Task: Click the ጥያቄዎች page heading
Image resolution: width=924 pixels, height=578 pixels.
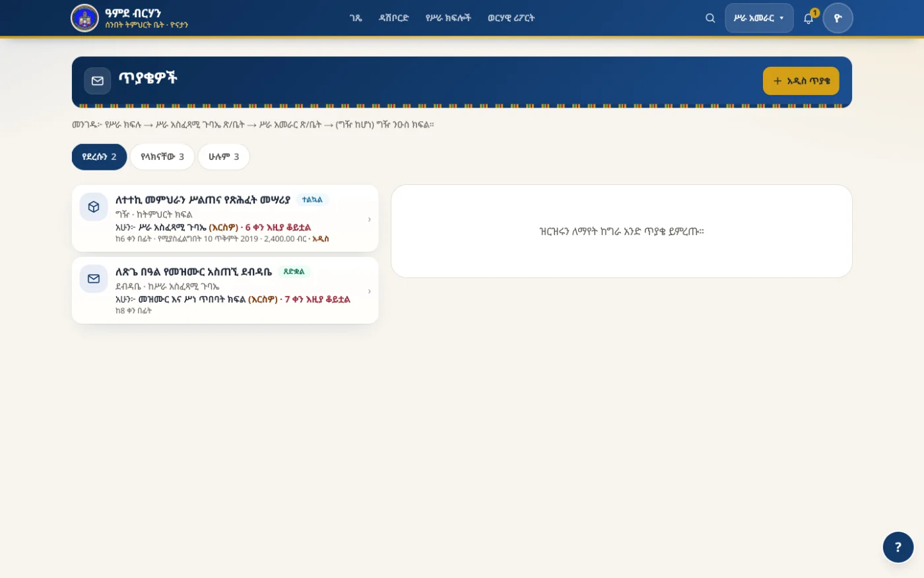Action: point(148,78)
